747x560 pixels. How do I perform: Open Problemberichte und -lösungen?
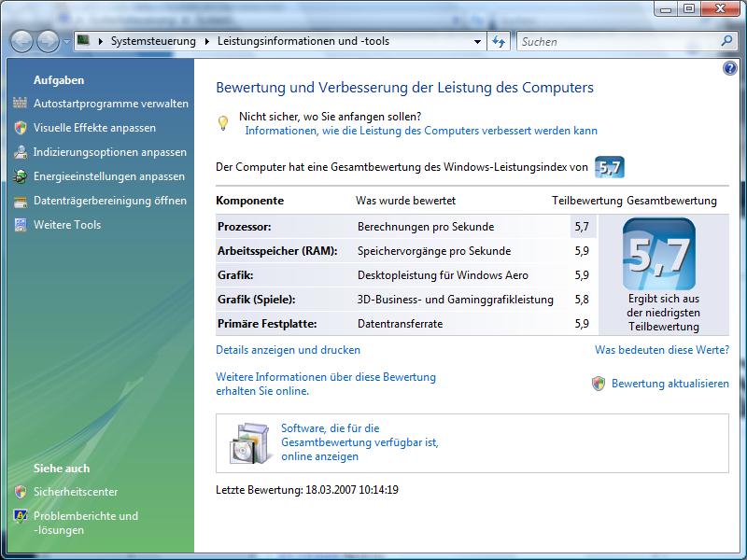pyautogui.click(x=86, y=523)
